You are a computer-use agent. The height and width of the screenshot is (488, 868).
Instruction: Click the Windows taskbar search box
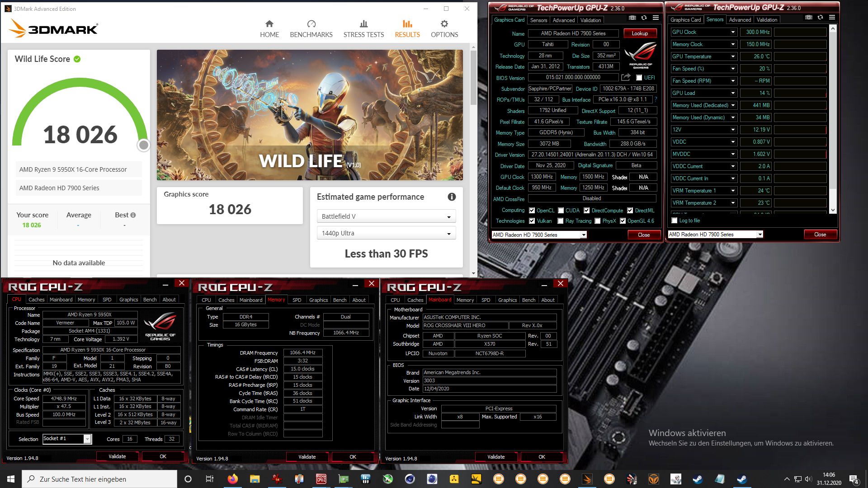[99, 479]
